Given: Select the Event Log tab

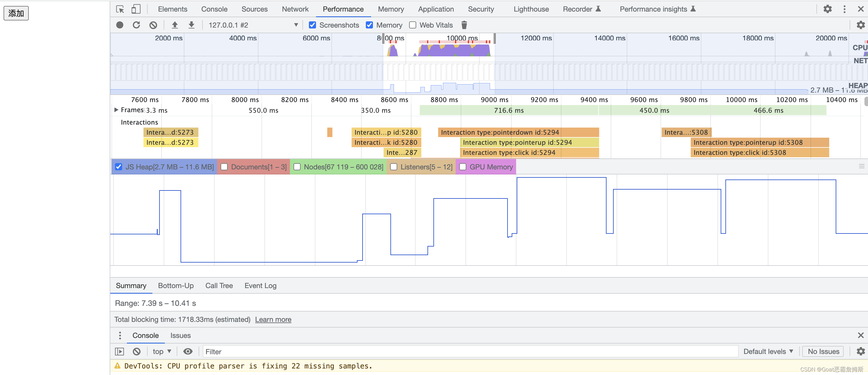Looking at the screenshot, I should point(261,286).
